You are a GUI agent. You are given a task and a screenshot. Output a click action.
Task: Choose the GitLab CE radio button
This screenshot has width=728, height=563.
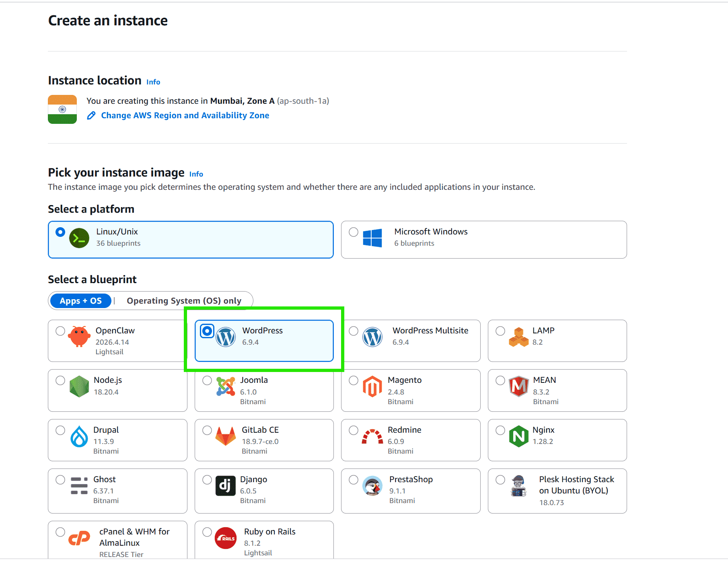pyautogui.click(x=207, y=430)
